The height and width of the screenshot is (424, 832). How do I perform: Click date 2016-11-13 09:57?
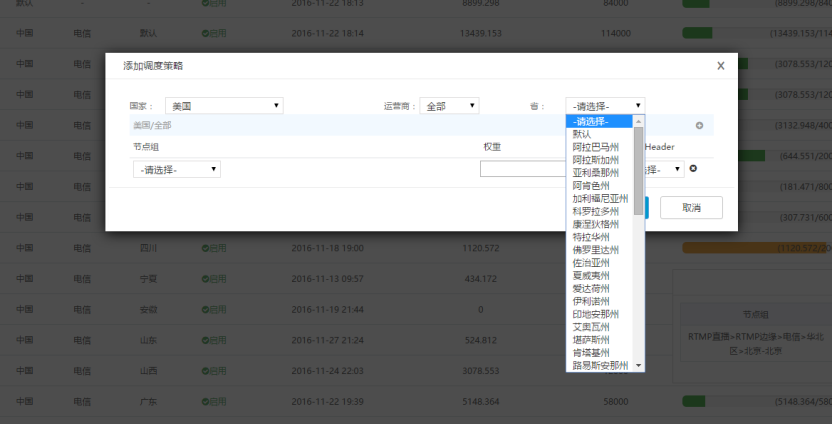[x=327, y=279]
